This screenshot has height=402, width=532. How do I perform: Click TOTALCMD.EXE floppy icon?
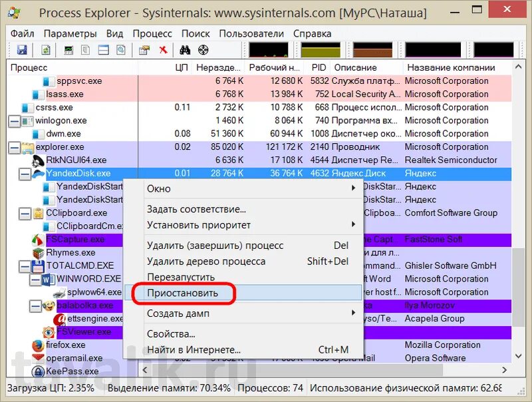(x=38, y=266)
